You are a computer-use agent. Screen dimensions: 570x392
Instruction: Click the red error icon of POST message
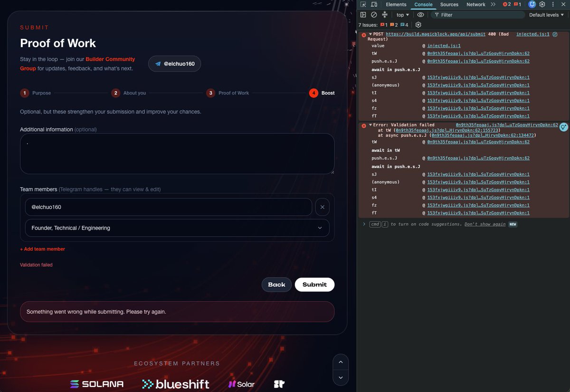click(364, 35)
